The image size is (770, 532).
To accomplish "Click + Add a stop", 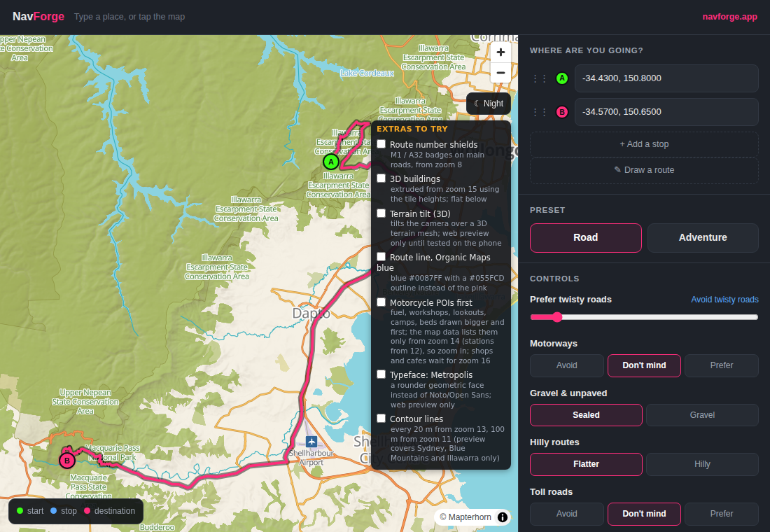I will click(x=644, y=144).
